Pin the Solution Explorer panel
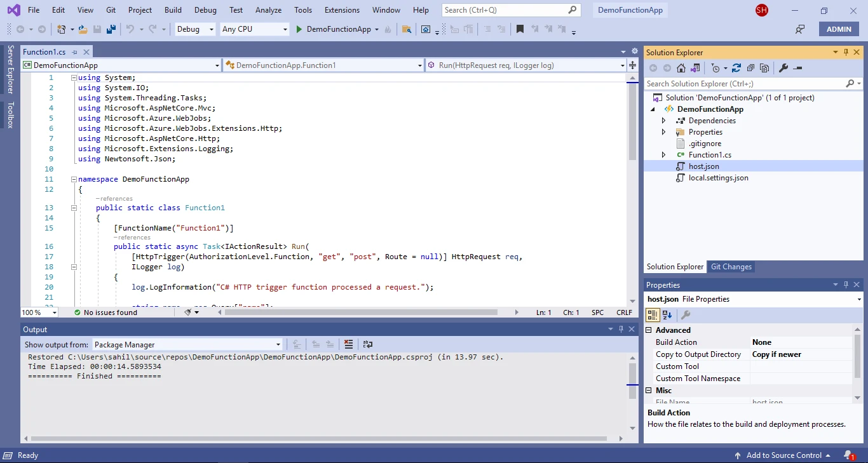Screen dimensions: 868x463 [844, 52]
